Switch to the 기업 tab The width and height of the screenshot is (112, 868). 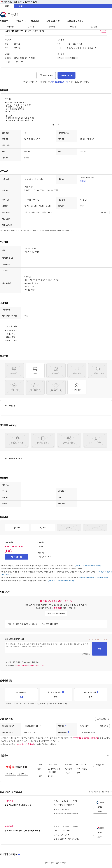tap(21, 6)
